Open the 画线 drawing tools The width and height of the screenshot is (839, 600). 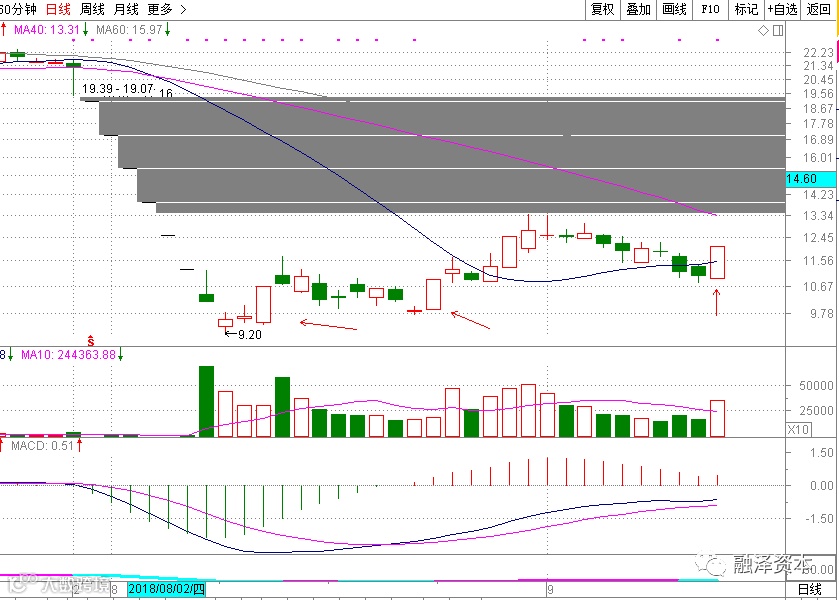(x=674, y=10)
